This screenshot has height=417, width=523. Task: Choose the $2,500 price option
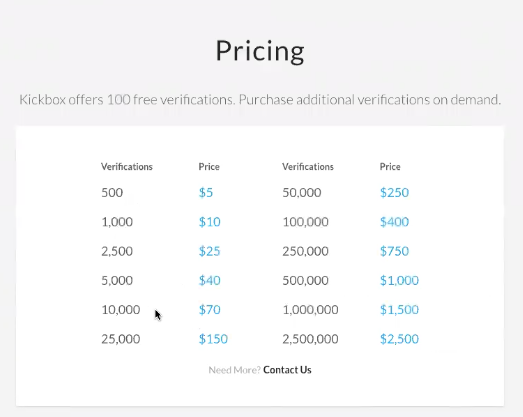tap(399, 339)
